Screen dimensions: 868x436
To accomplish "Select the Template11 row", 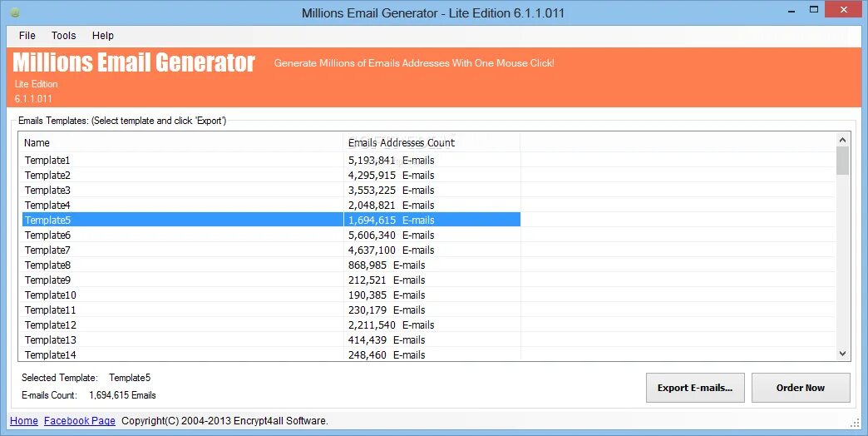I will pos(271,310).
